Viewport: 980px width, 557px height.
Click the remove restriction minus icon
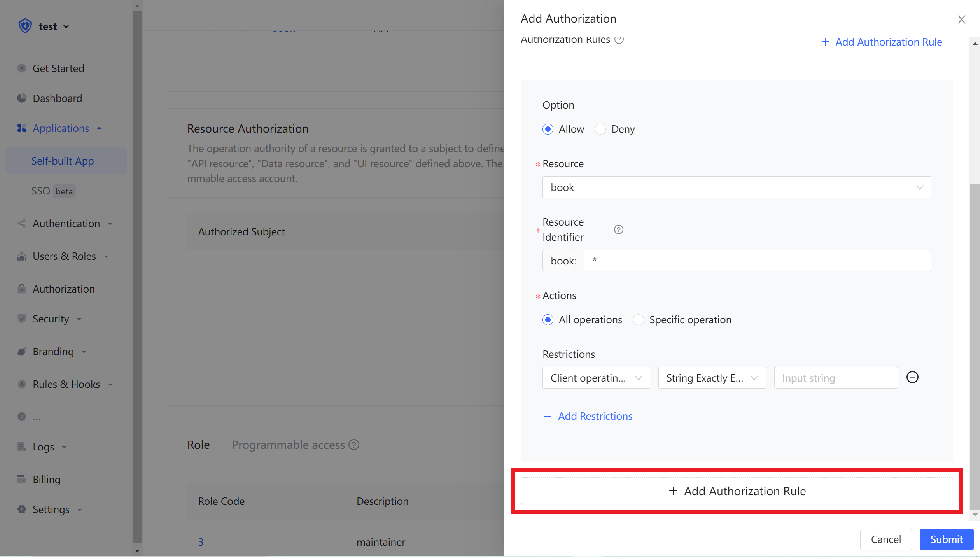[912, 377]
